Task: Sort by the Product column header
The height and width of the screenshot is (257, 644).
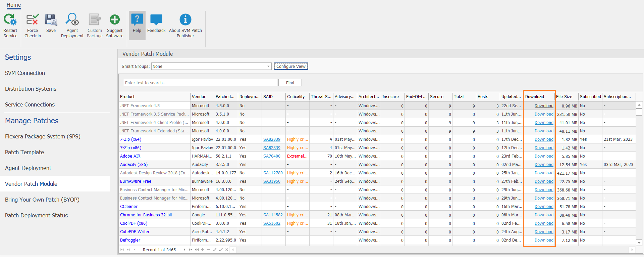Action: tap(155, 96)
